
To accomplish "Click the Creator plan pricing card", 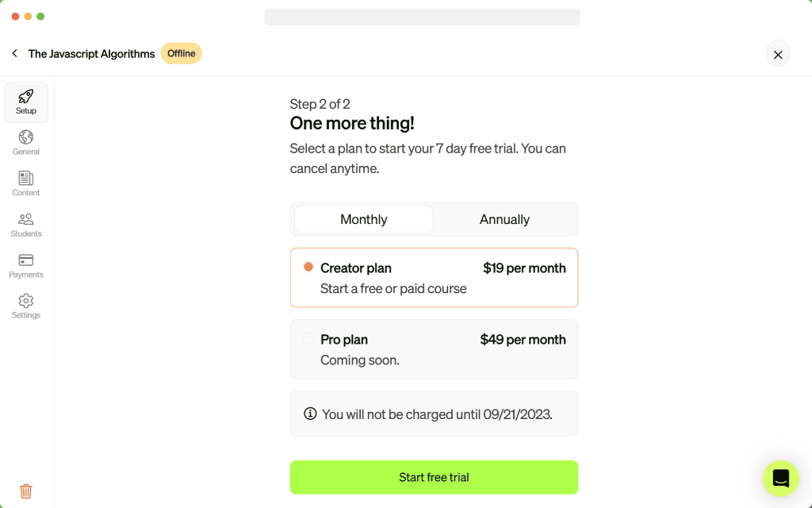I will tap(434, 277).
